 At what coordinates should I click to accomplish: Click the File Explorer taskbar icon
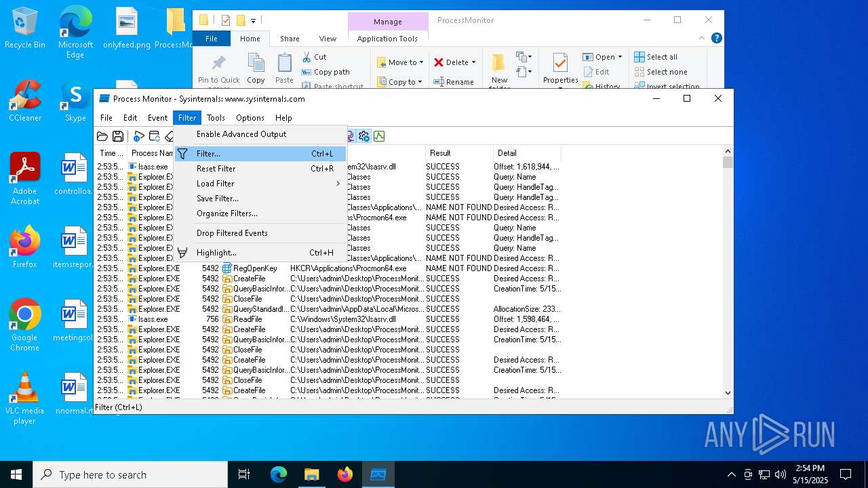(x=312, y=474)
